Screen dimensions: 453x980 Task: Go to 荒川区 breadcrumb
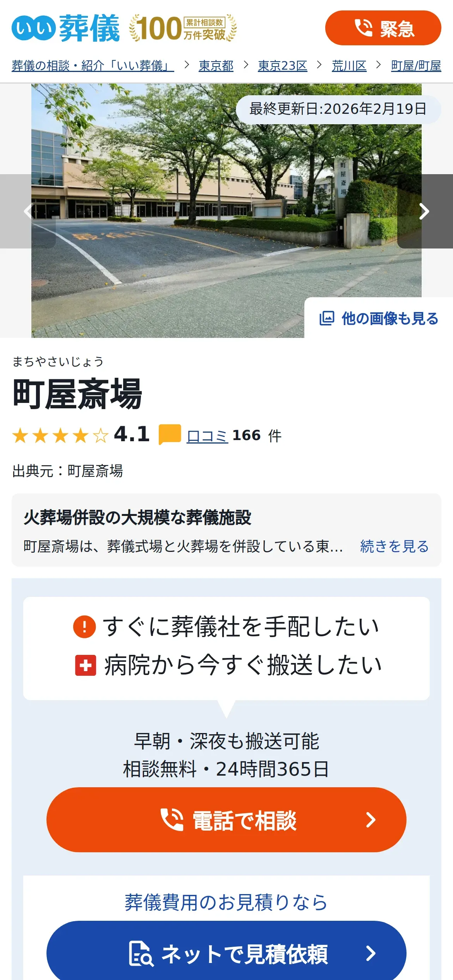click(349, 66)
